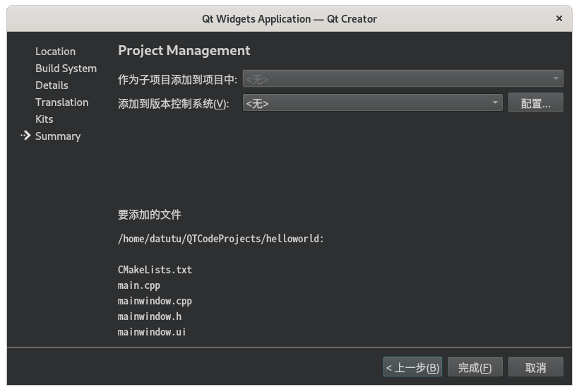
Task: Cancel the wizard with 取消
Action: pyautogui.click(x=536, y=367)
